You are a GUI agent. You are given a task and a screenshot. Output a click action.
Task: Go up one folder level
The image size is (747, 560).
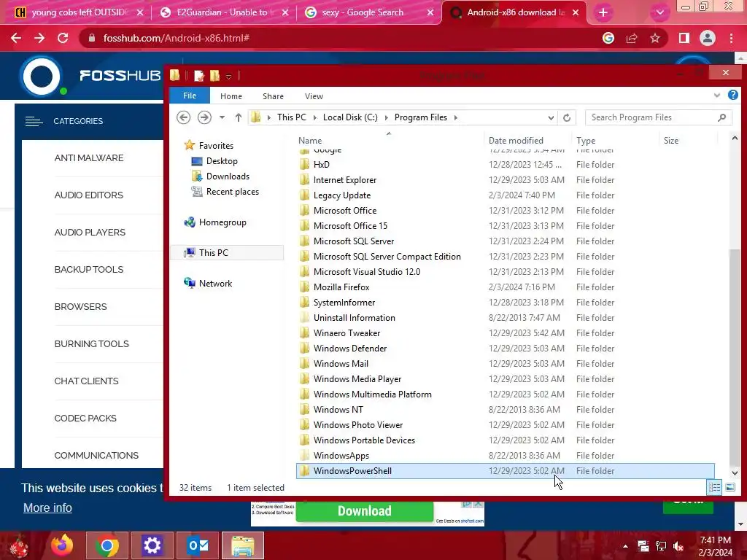[x=239, y=117]
